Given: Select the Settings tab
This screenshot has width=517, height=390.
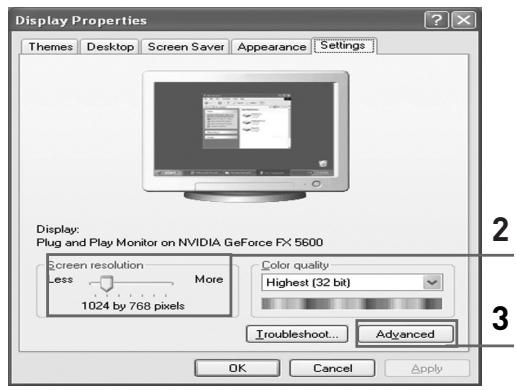Looking at the screenshot, I should click(x=343, y=45).
